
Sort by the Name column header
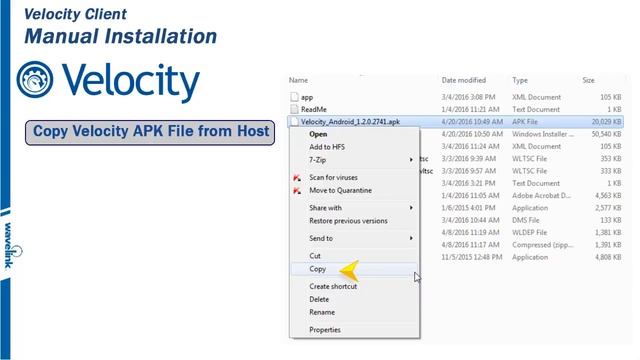298,80
